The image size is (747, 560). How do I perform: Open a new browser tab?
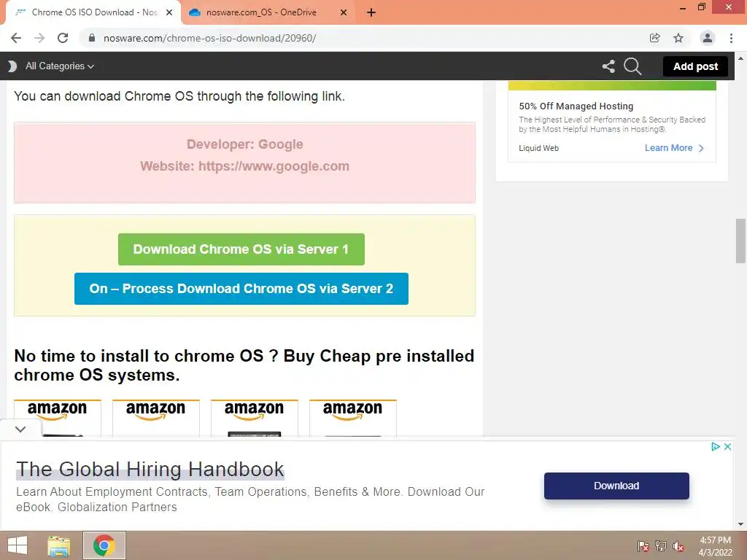[371, 13]
